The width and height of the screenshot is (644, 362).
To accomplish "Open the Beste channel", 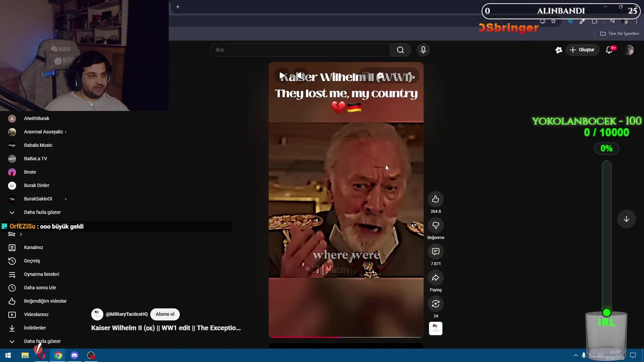I will 30,172.
